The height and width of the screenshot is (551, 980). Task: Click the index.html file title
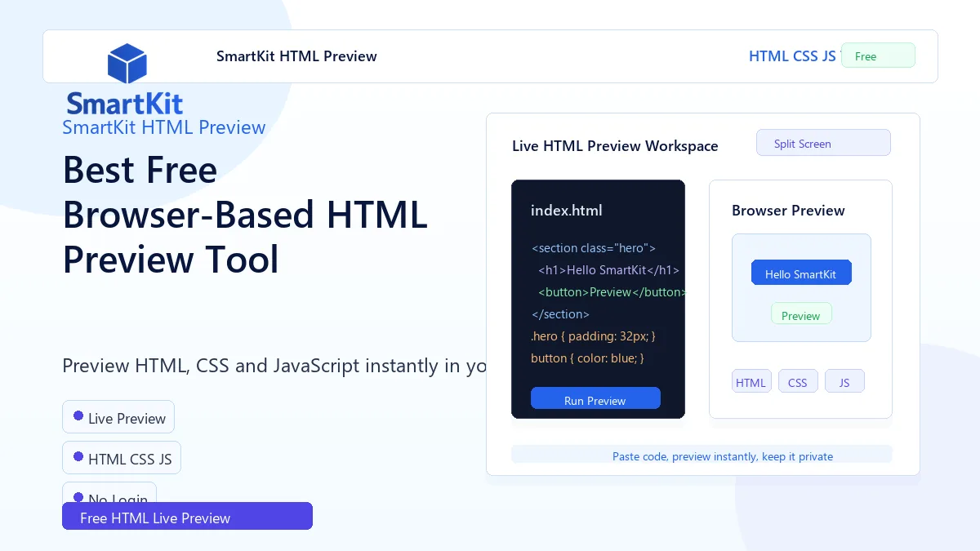567,210
